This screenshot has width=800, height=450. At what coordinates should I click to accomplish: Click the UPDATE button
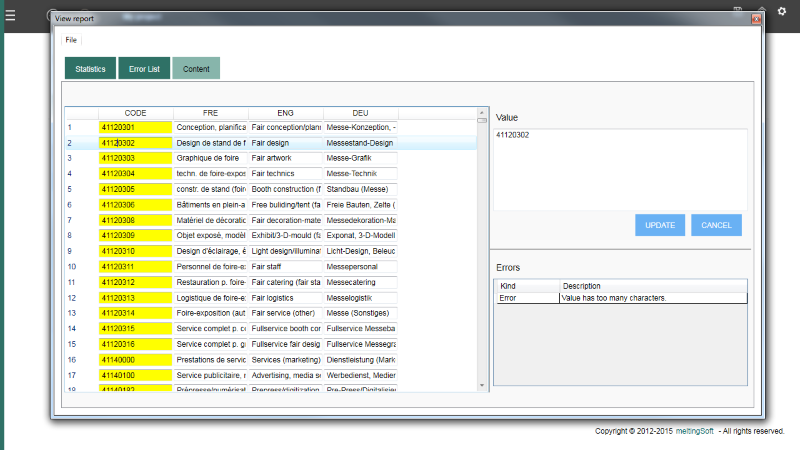pyautogui.click(x=660, y=225)
